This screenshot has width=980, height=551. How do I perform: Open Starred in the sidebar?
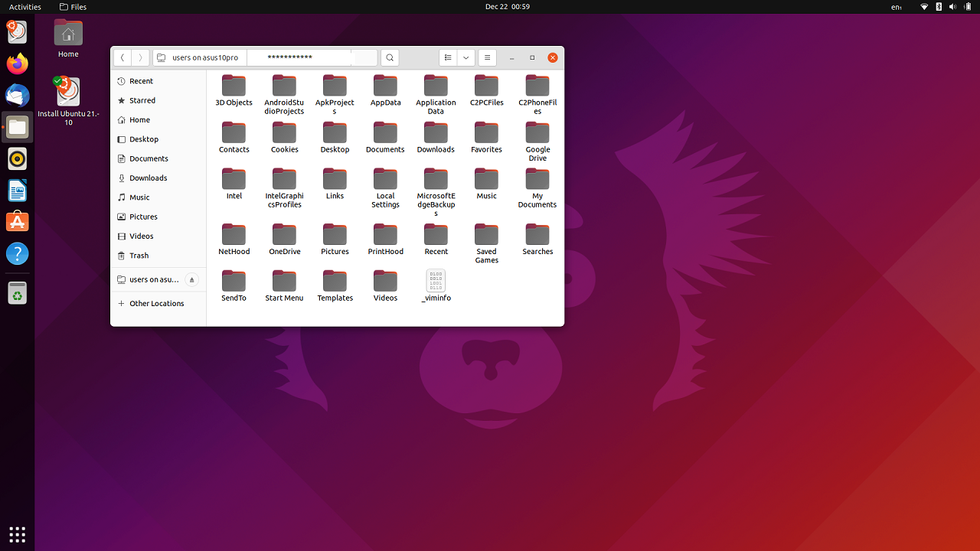[158, 100]
